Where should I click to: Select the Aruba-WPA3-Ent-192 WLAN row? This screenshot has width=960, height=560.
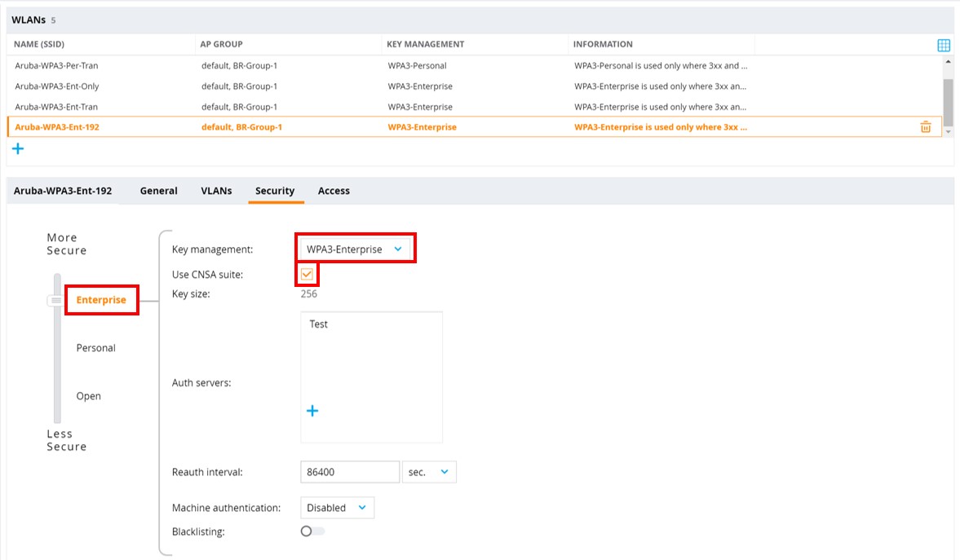tap(475, 126)
